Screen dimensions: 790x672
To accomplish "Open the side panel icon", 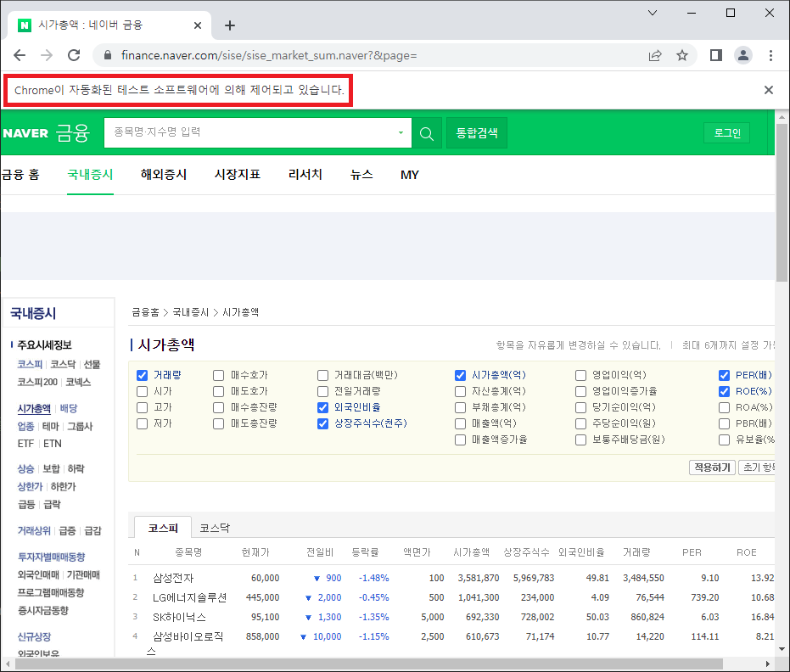I will tap(716, 55).
